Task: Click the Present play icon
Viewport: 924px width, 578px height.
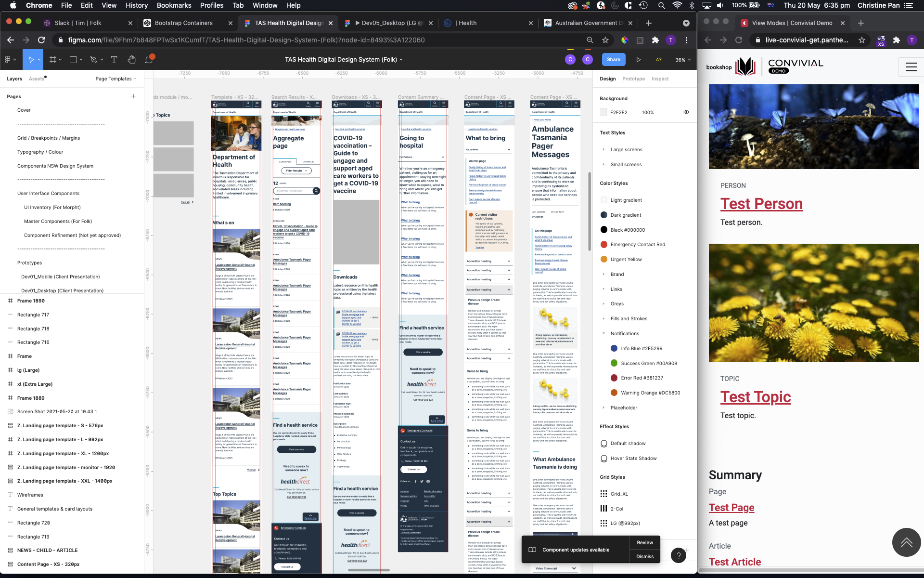Action: pos(639,60)
